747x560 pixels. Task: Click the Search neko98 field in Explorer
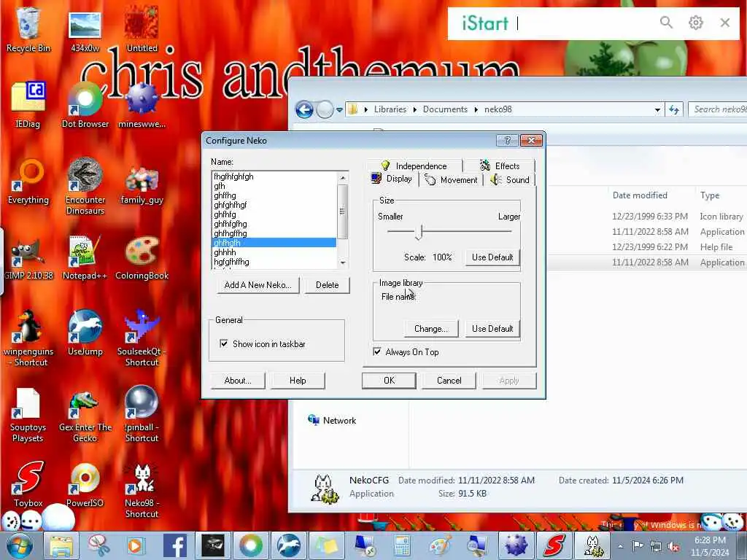coord(718,109)
